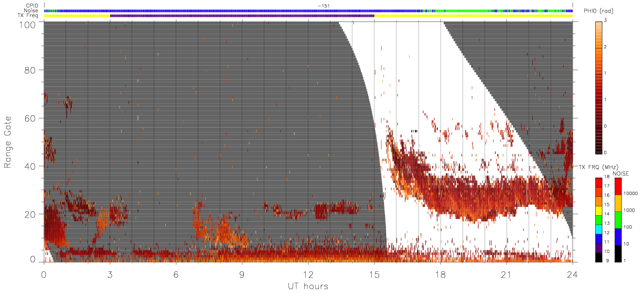Screen dimensions: 644x297
Task: Click the yellow swatch in the TX FRQ legend
Action: tap(598, 211)
